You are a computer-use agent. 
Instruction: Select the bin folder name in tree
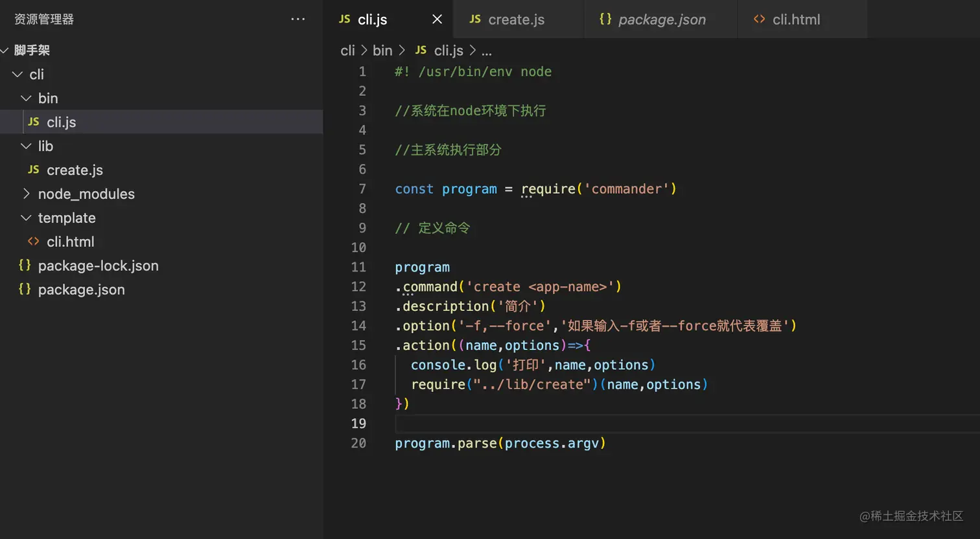click(x=48, y=98)
